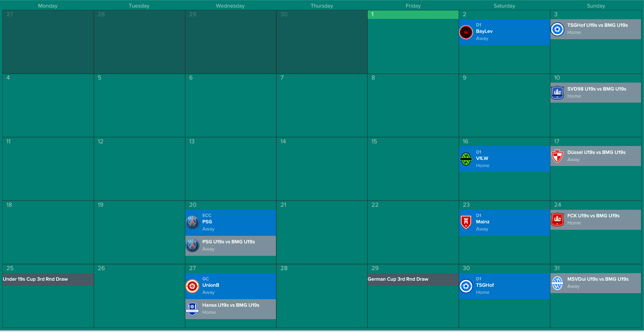This screenshot has height=332, width=644.
Task: Click the MSVDui U19s club crest
Action: [x=558, y=283]
